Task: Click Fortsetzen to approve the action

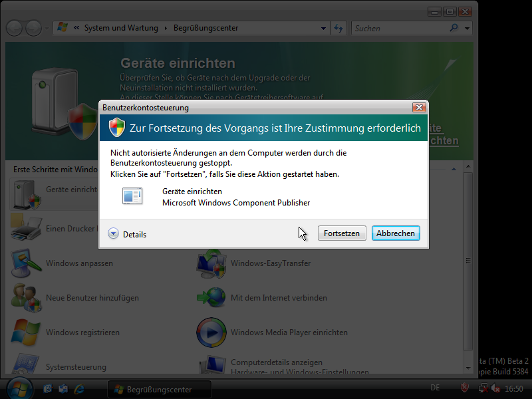Action: [x=342, y=233]
